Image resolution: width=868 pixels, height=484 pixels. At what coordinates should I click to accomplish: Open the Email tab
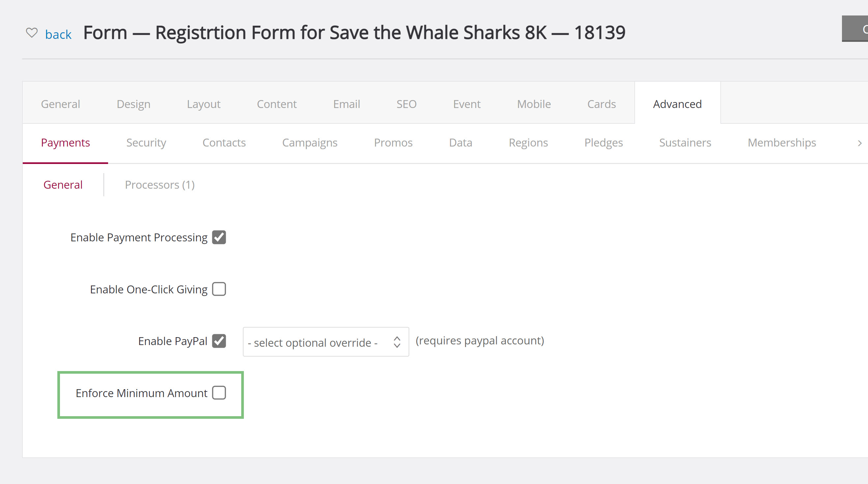click(x=346, y=104)
